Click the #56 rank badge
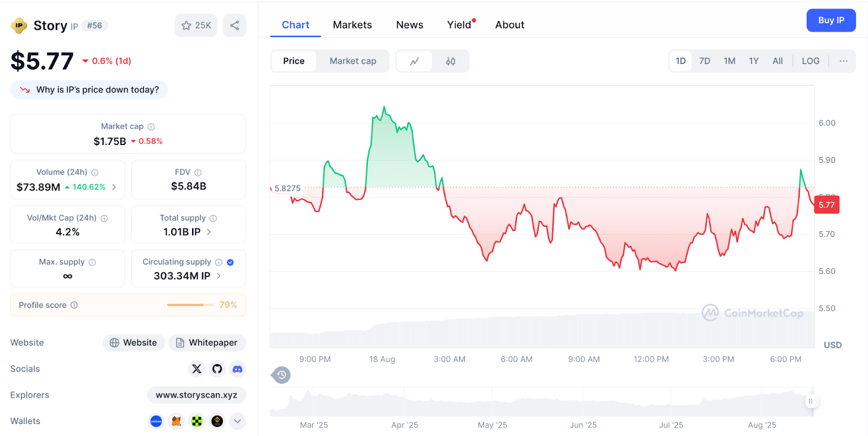The height and width of the screenshot is (436, 868). [x=94, y=26]
